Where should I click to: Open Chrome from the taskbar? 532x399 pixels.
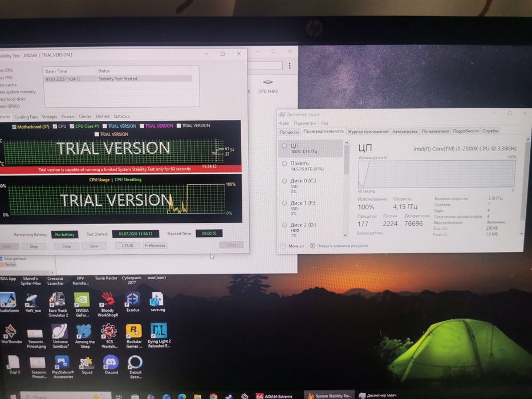(213, 396)
